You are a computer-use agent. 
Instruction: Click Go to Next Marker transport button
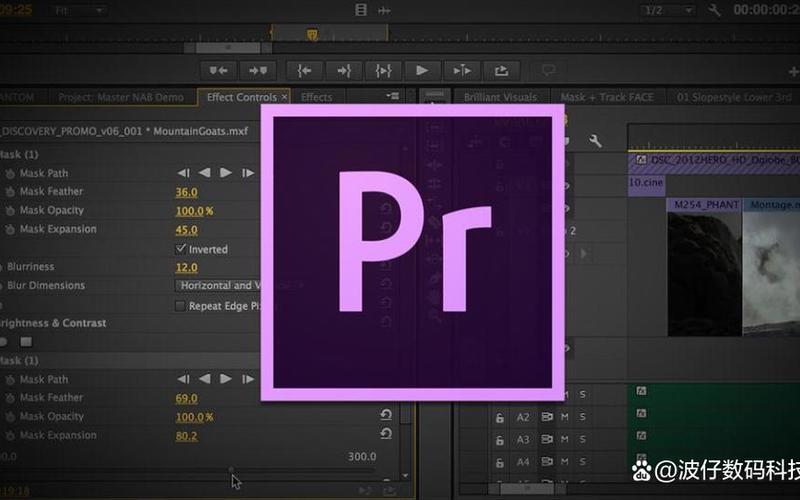click(258, 70)
